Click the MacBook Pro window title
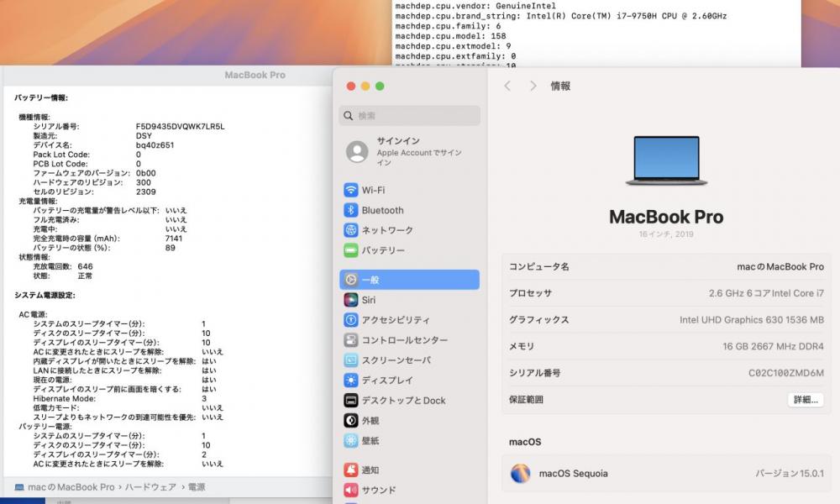 pyautogui.click(x=255, y=75)
